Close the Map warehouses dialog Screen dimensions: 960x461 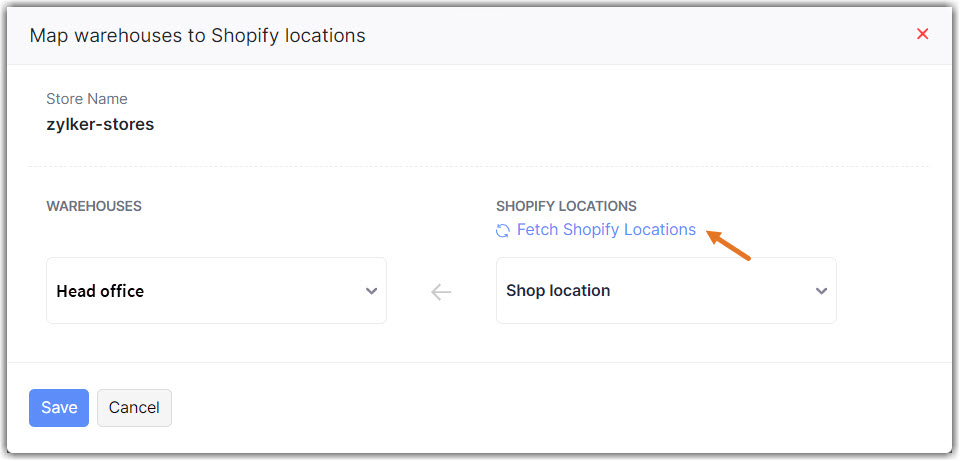pyautogui.click(x=922, y=34)
